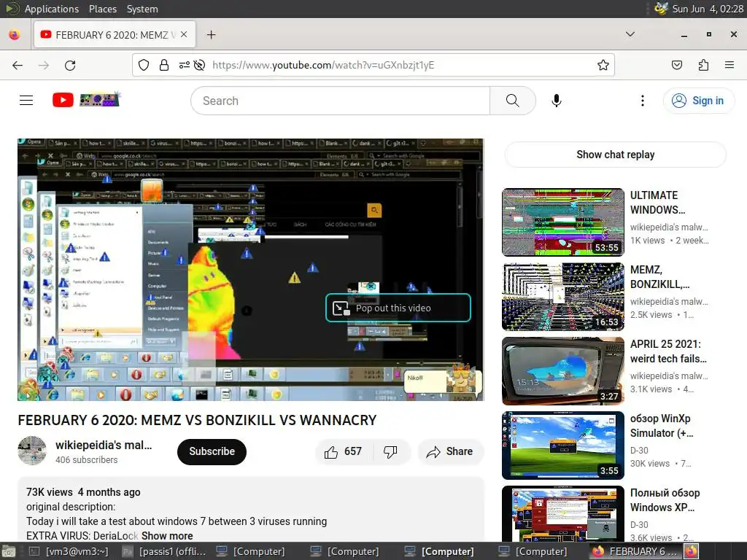
Task: Click the Firefox icon at taskbar right end
Action: (692, 551)
